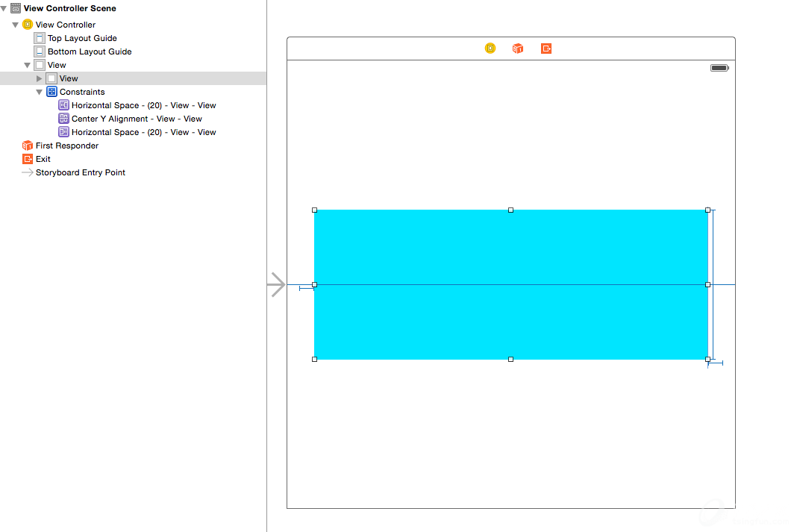Viewport: 797px width, 532px height.
Task: Click the storyboard entry point arrow on canvas
Action: click(277, 284)
